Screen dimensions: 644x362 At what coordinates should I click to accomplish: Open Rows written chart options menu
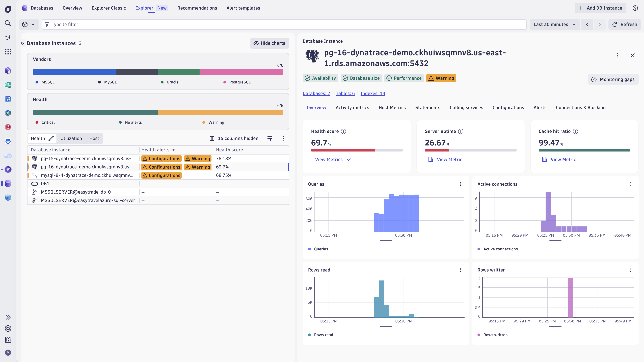click(x=630, y=270)
